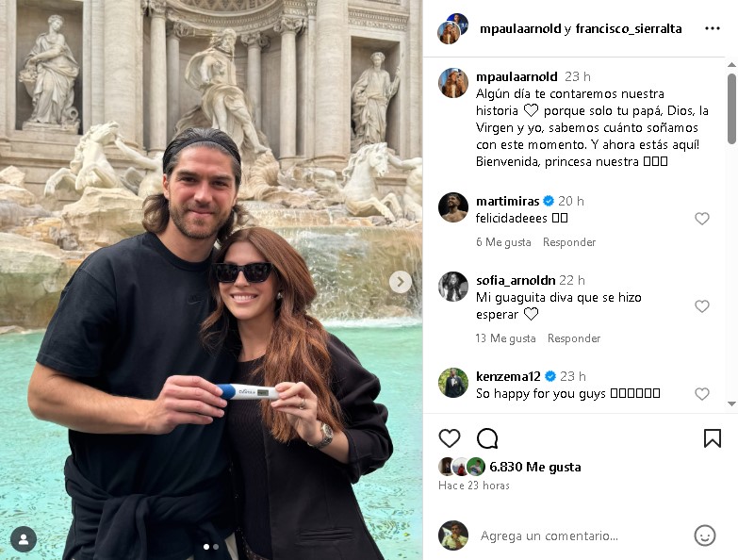Reply to the sofia_arnoldn comment
Viewport: 738px width, 560px height.
574,338
